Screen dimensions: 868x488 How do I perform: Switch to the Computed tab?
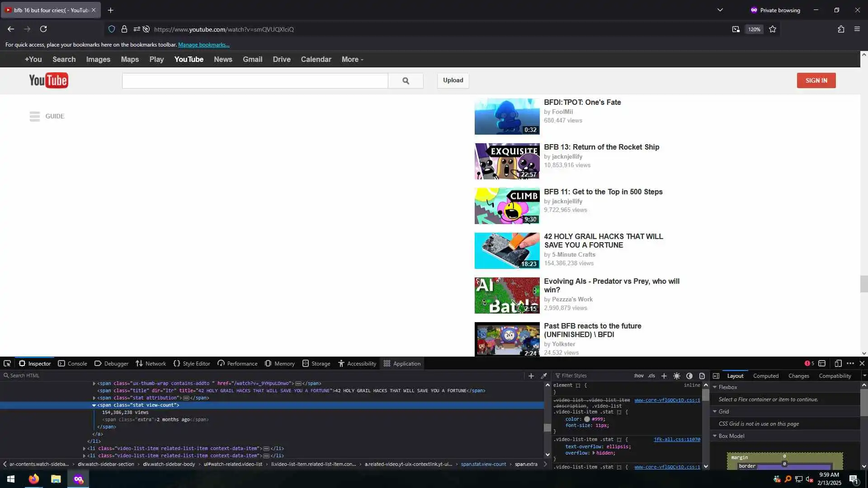click(x=765, y=375)
